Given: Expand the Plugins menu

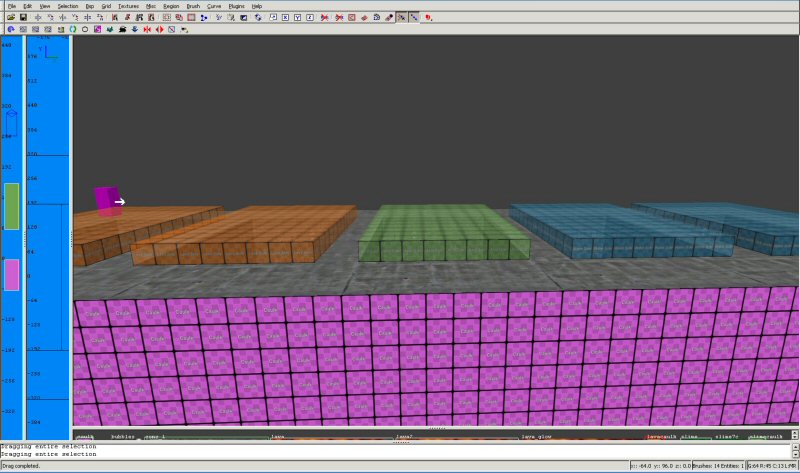Looking at the screenshot, I should [237, 6].
